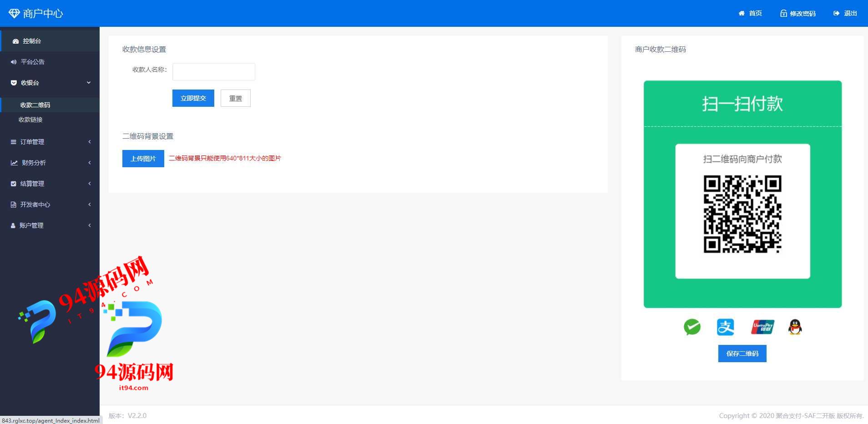This screenshot has height=424, width=868.
Task: Click the logout arrow icon beside 退出
Action: pyautogui.click(x=836, y=13)
